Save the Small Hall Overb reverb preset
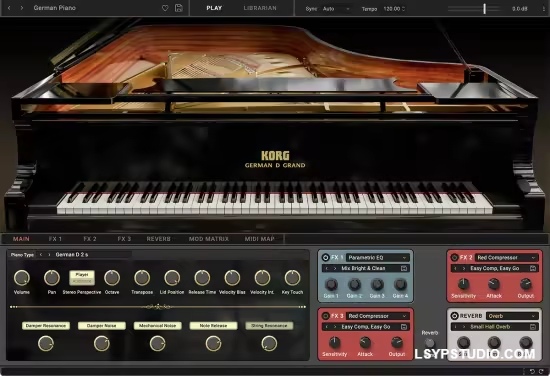This screenshot has width=550, height=376. tap(533, 327)
